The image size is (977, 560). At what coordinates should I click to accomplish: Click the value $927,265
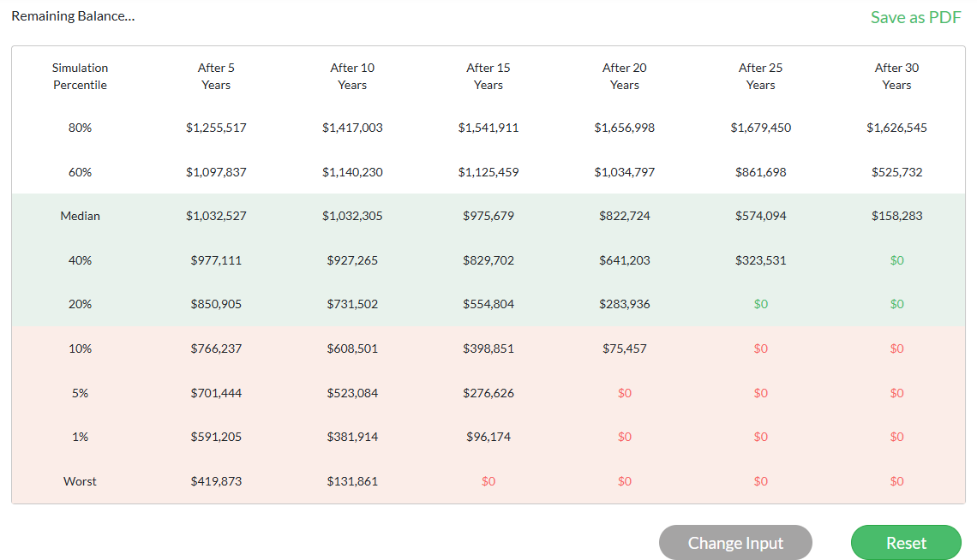(352, 260)
